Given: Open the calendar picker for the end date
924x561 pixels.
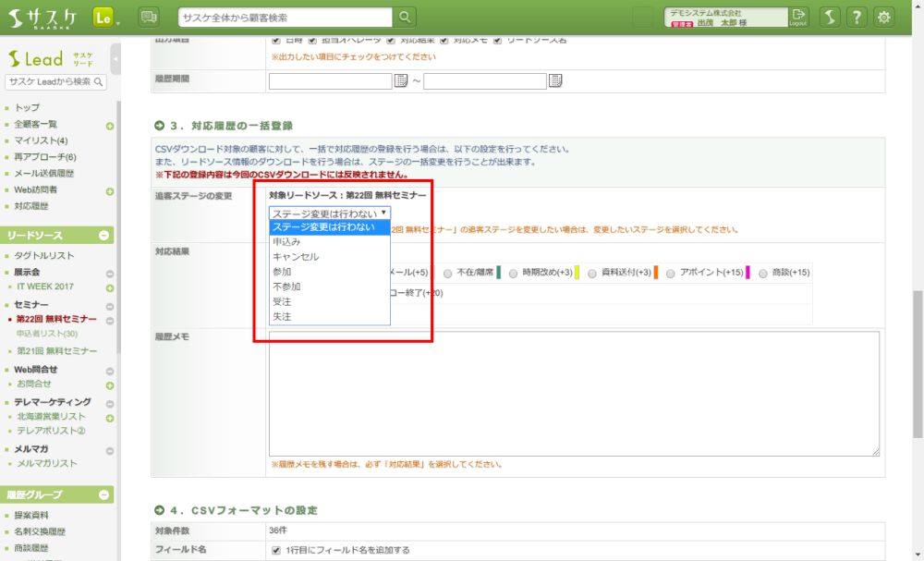Looking at the screenshot, I should (x=555, y=81).
